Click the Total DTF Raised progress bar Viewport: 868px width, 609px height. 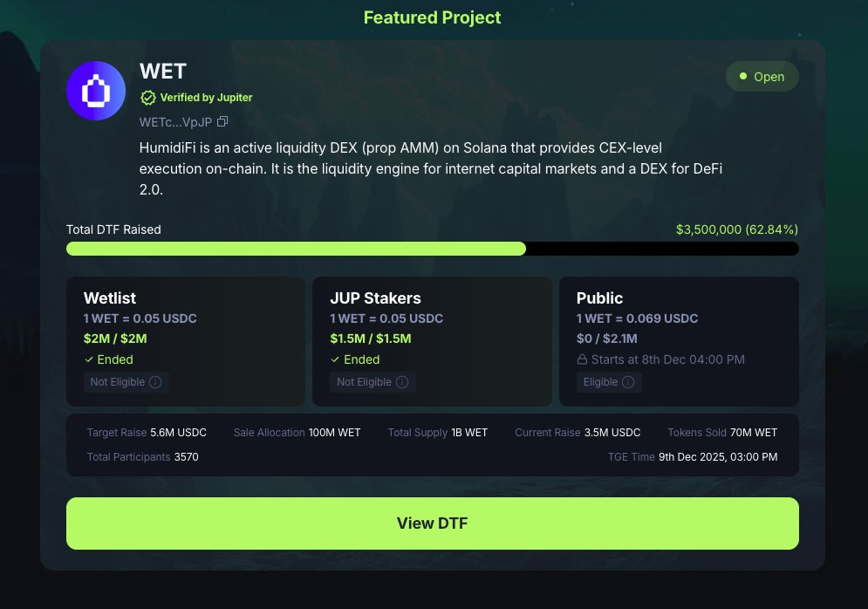click(433, 249)
